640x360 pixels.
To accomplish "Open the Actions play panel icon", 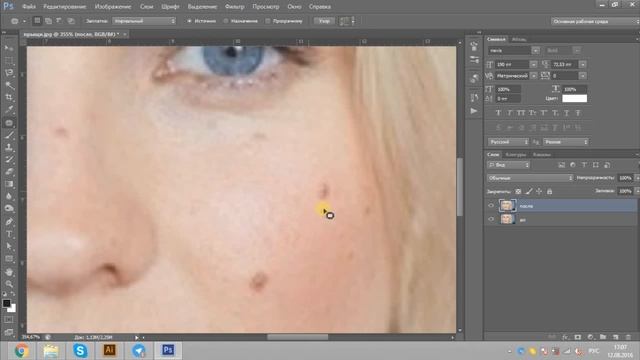I will 474,111.
